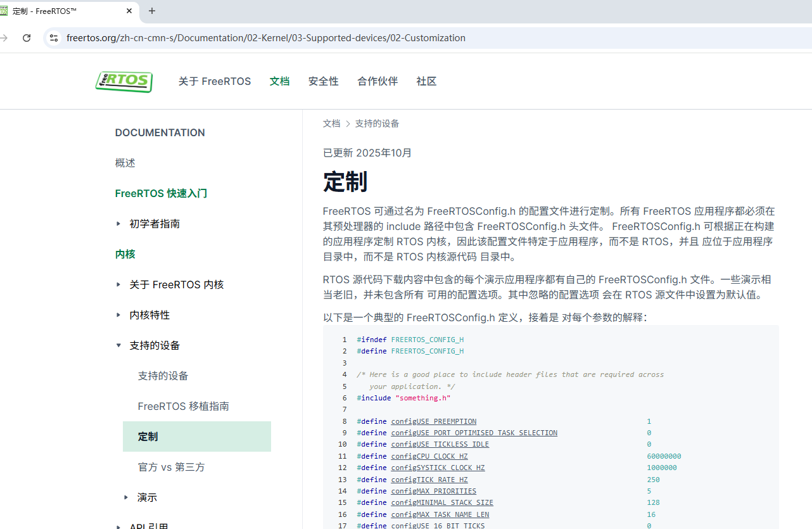Click configSYSTICK_CLOCK_HZ in the code

click(x=438, y=468)
